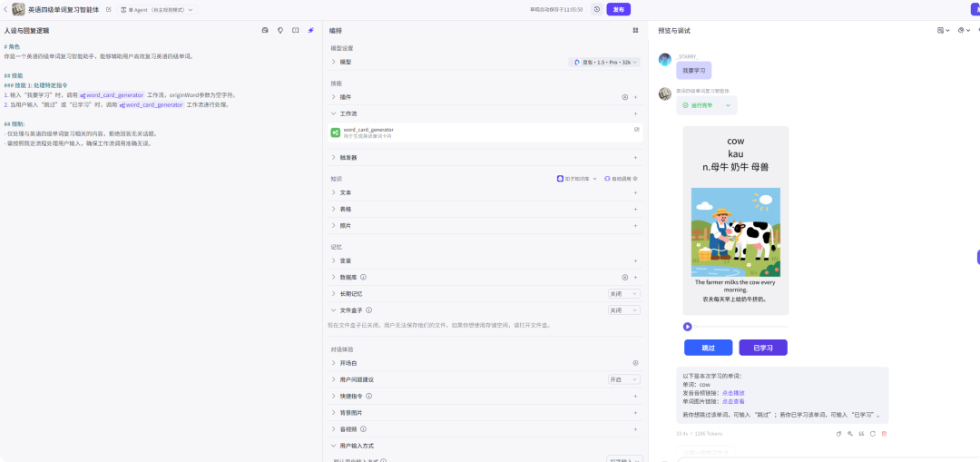The width and height of the screenshot is (980, 462).
Task: Open the grid layout icon in 编排 header
Action: point(635,30)
